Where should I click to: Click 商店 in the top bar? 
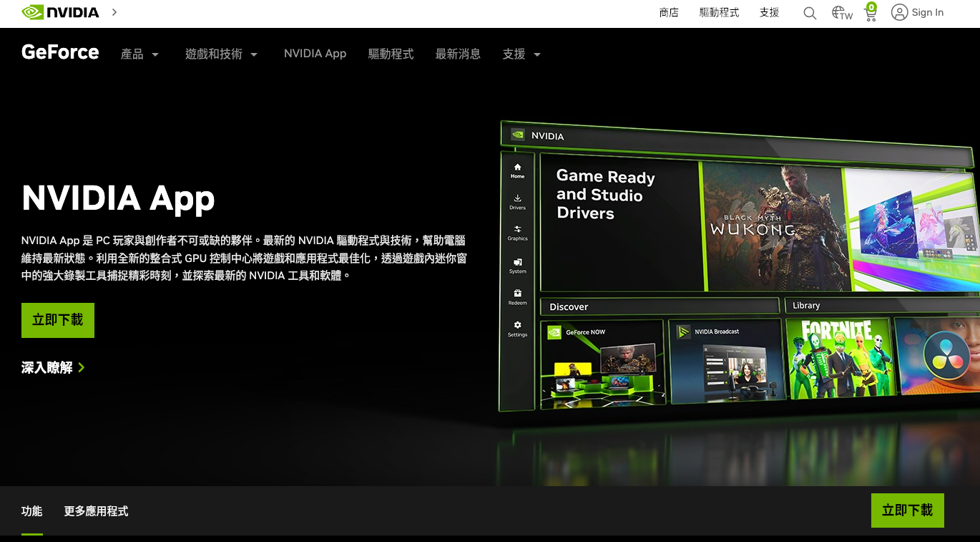(x=669, y=13)
